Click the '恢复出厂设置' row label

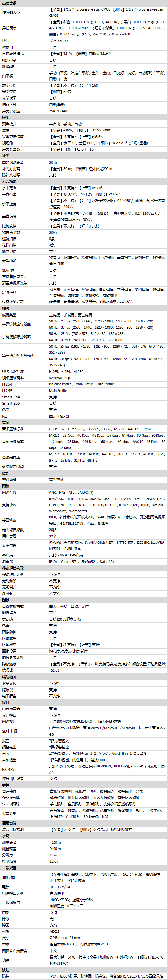pyautogui.click(x=12, y=779)
